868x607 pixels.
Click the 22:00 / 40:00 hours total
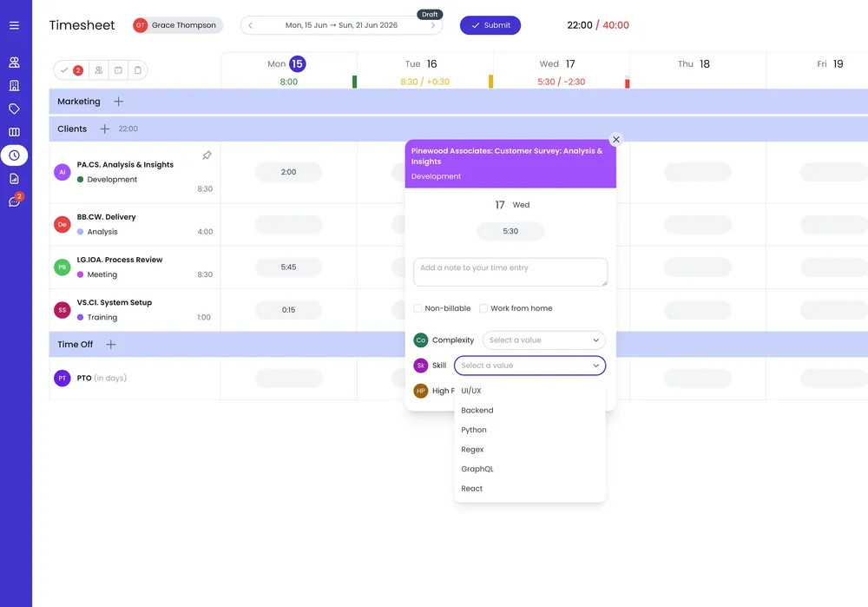pos(598,25)
